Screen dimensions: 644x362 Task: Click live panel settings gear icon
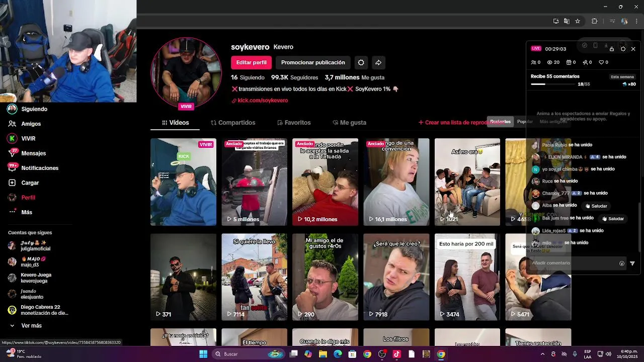(623, 49)
